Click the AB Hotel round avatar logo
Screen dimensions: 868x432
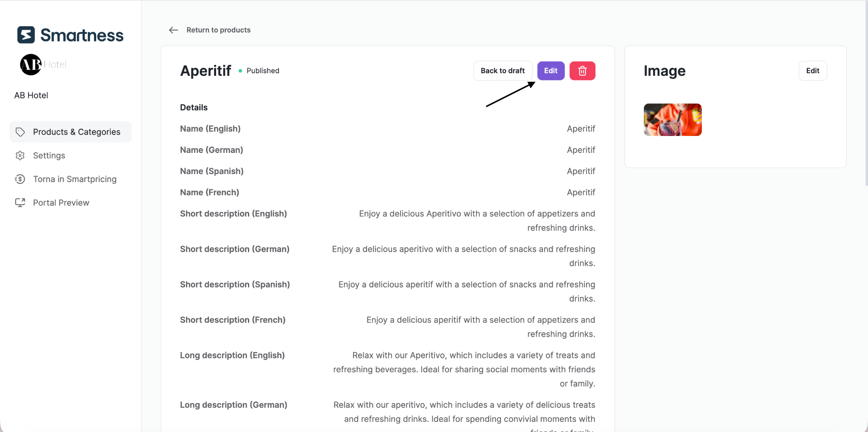(31, 64)
